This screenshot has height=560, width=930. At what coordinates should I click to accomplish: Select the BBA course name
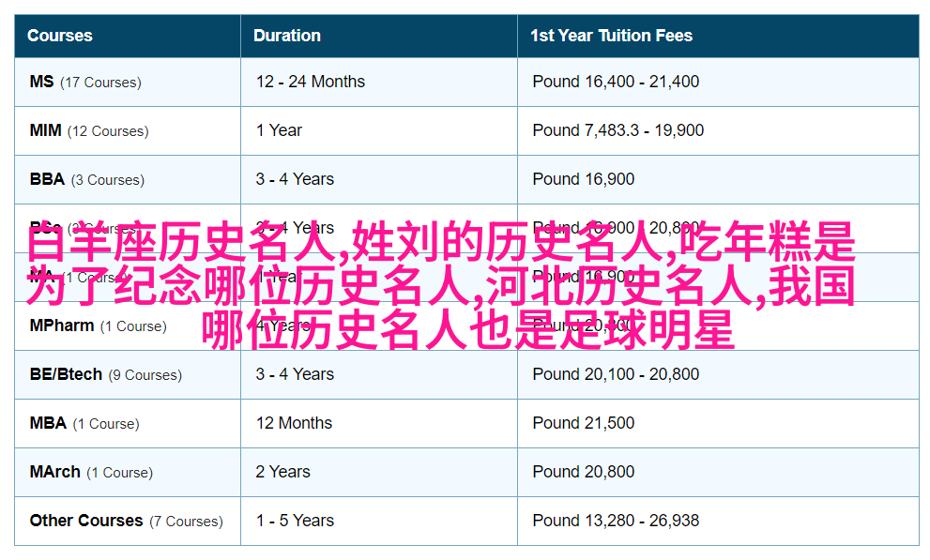[47, 179]
